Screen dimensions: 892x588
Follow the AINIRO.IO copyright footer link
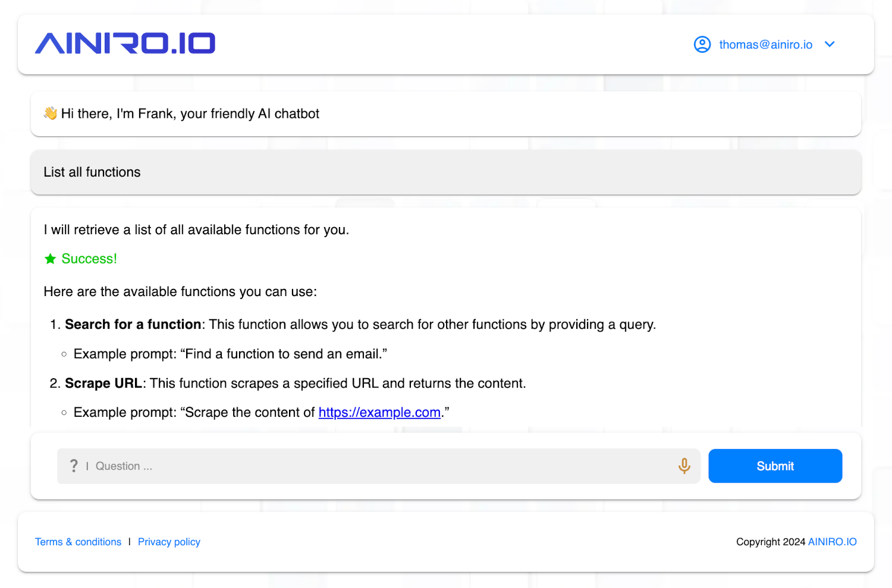coord(832,542)
